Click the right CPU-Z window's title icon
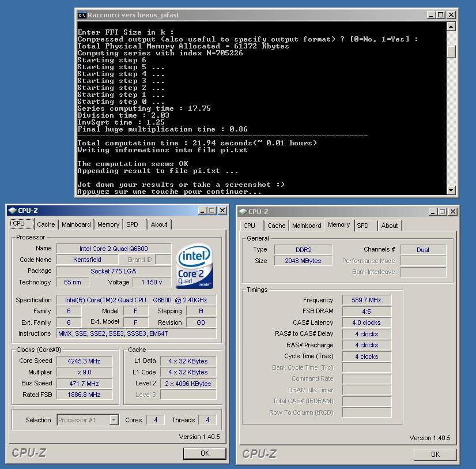The height and width of the screenshot is (469, 476). pos(243,212)
